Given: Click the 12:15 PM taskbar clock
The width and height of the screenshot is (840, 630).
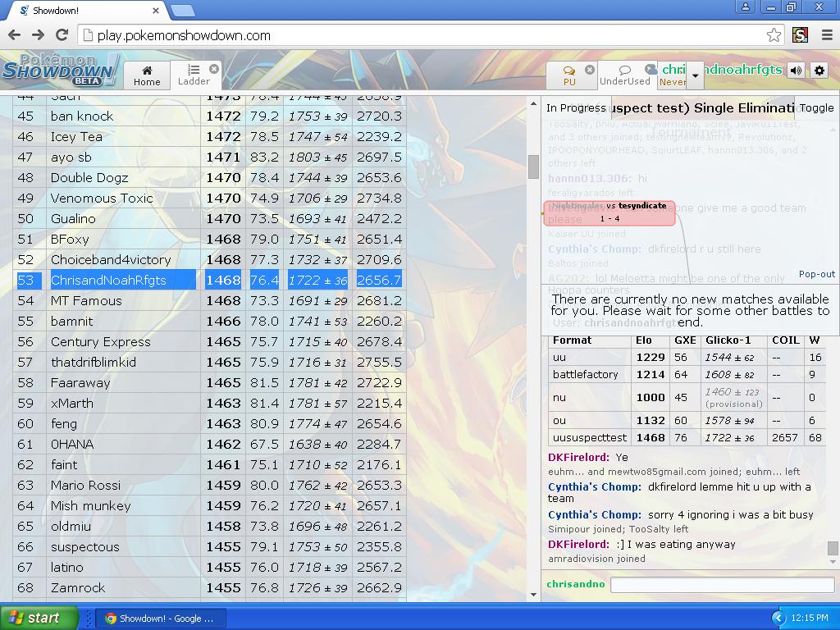Looking at the screenshot, I should (x=810, y=619).
